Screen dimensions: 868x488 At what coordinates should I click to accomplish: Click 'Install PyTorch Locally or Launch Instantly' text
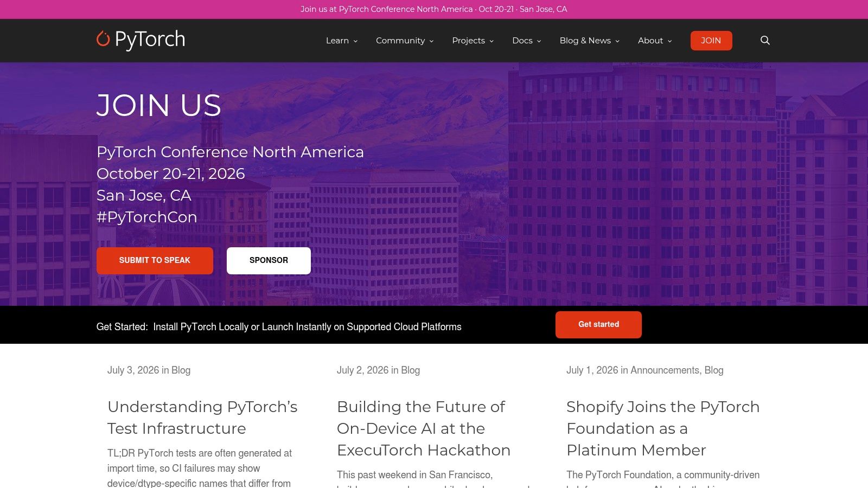[x=307, y=327]
